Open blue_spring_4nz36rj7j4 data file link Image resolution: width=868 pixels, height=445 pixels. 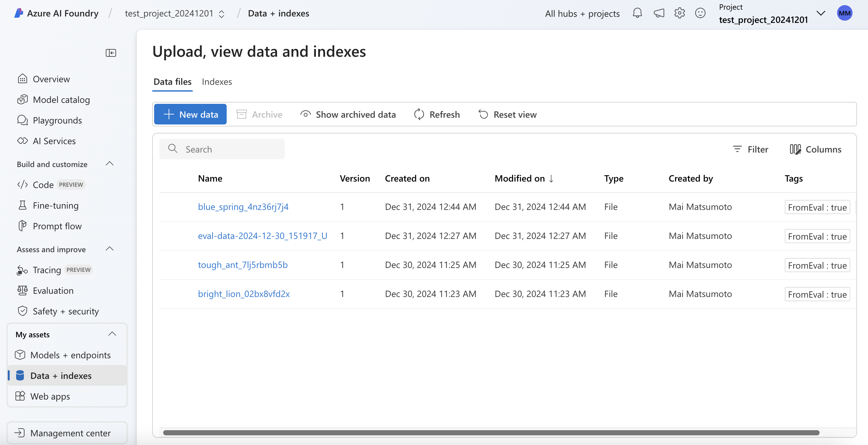point(243,206)
